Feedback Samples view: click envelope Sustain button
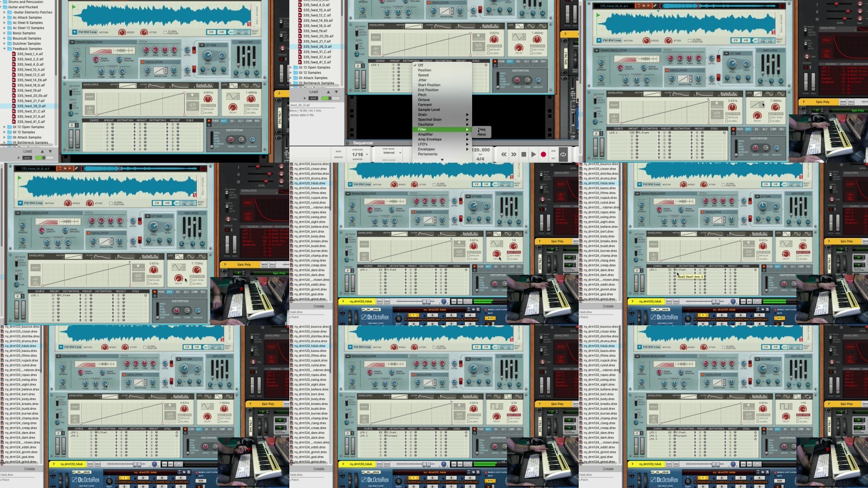This screenshot has height=488, width=868. (193, 98)
